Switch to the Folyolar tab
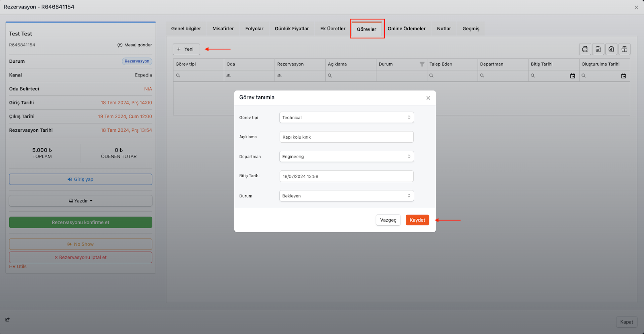Viewport: 644px width, 334px height. pyautogui.click(x=254, y=29)
